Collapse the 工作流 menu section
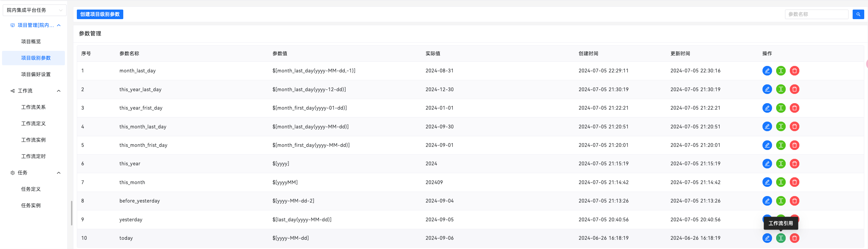The height and width of the screenshot is (249, 868). [x=59, y=91]
